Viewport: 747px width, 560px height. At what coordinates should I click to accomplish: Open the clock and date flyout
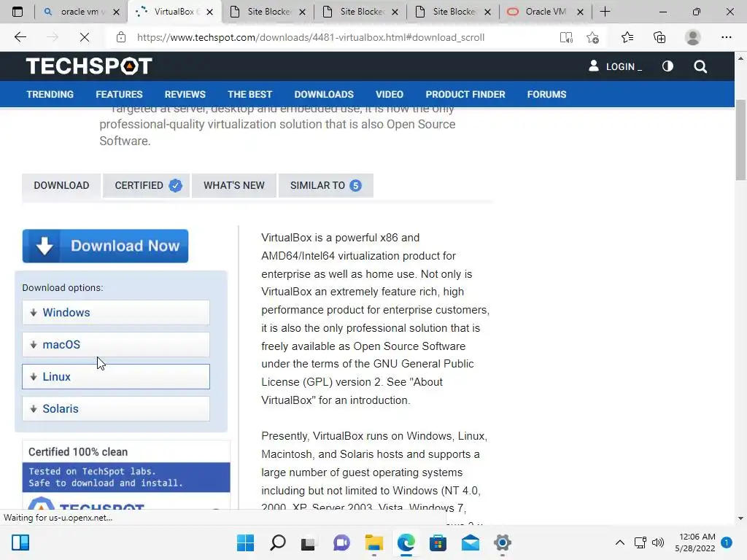(x=694, y=542)
